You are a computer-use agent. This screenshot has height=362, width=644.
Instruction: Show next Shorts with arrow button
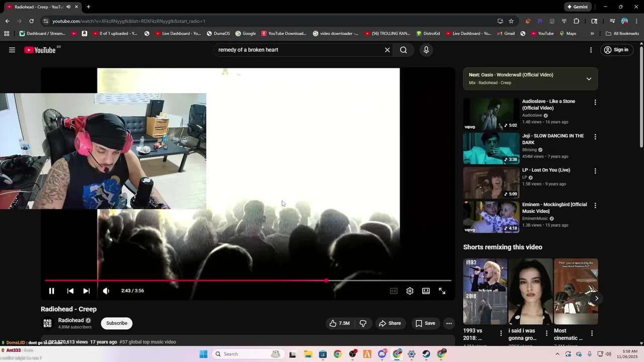pos(597,298)
